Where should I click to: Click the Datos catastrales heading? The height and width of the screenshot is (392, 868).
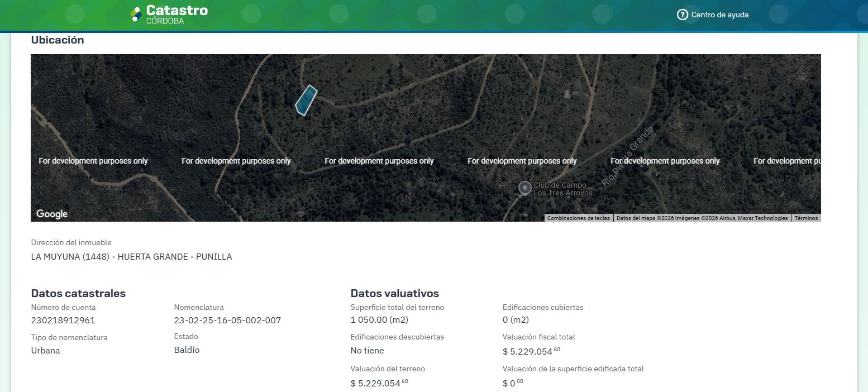[x=78, y=293]
